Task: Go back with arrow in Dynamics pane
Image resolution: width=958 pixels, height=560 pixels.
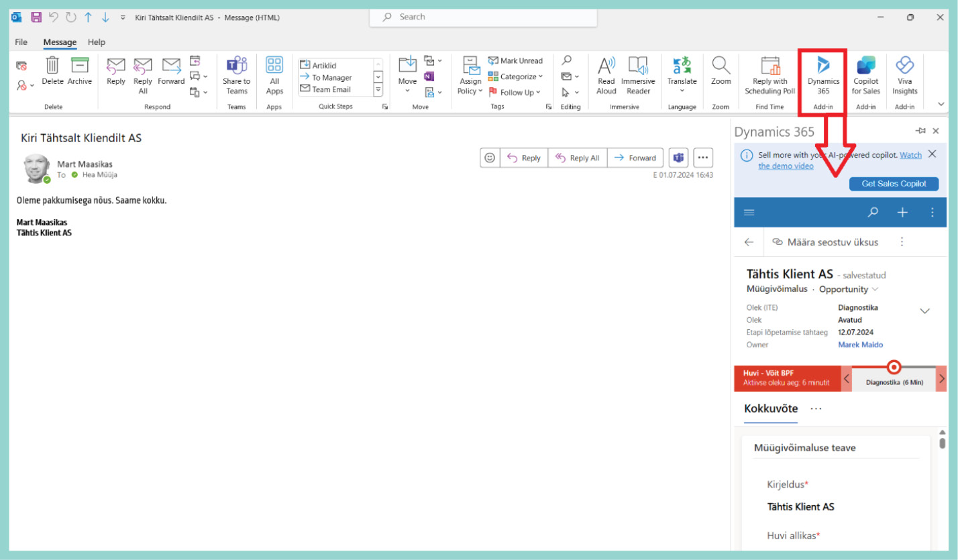Action: click(x=749, y=242)
